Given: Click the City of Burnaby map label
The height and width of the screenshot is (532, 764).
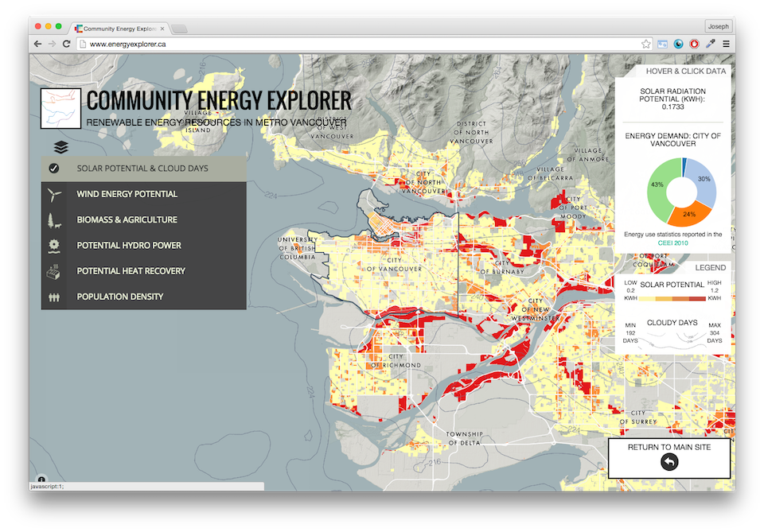Looking at the screenshot, I should point(502,267).
